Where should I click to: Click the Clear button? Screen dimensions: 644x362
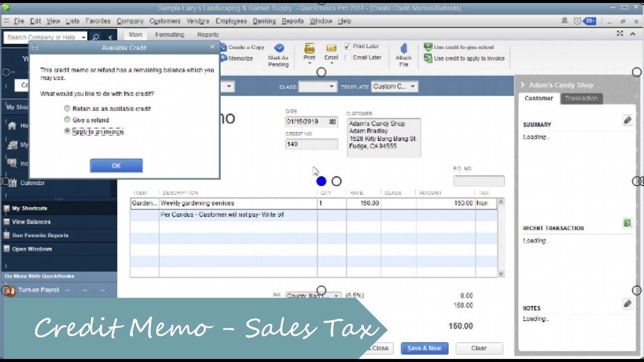[x=479, y=348]
